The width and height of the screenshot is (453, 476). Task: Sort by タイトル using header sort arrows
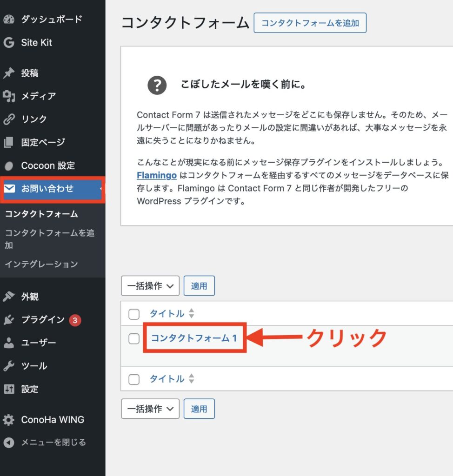191,314
